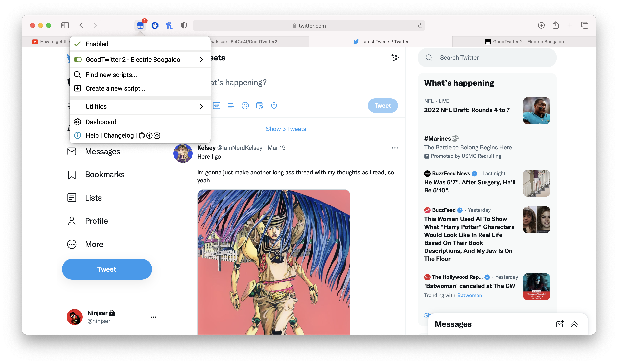Toggle the Enabled checkmark in Tampermonkey

(78, 44)
